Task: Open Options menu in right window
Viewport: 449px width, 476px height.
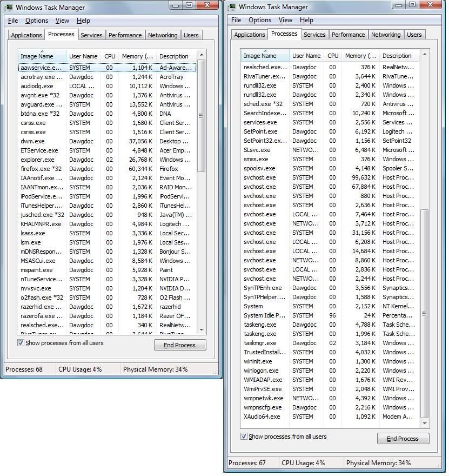Action: (x=260, y=19)
